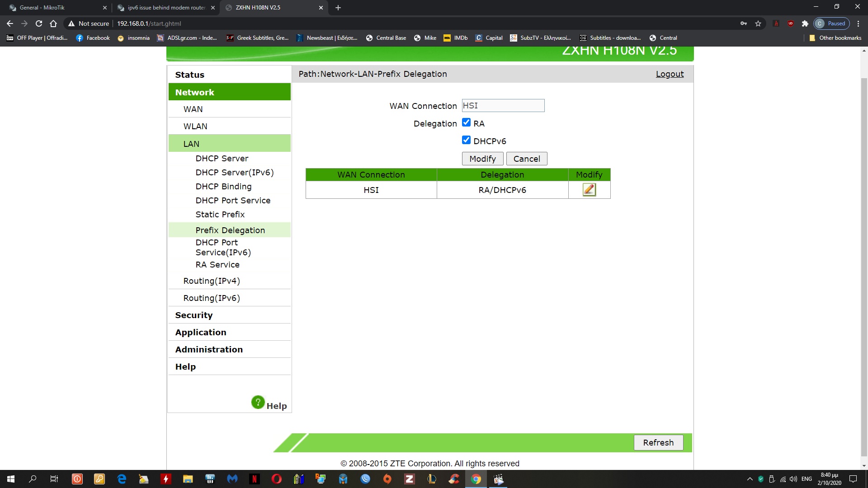Click the saved passwords key icon

(x=744, y=23)
